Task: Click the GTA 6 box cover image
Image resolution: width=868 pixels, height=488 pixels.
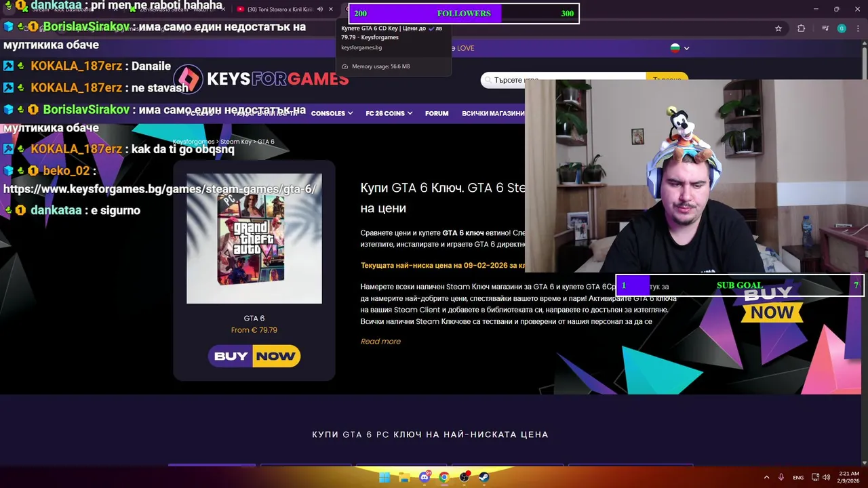Action: (x=254, y=239)
